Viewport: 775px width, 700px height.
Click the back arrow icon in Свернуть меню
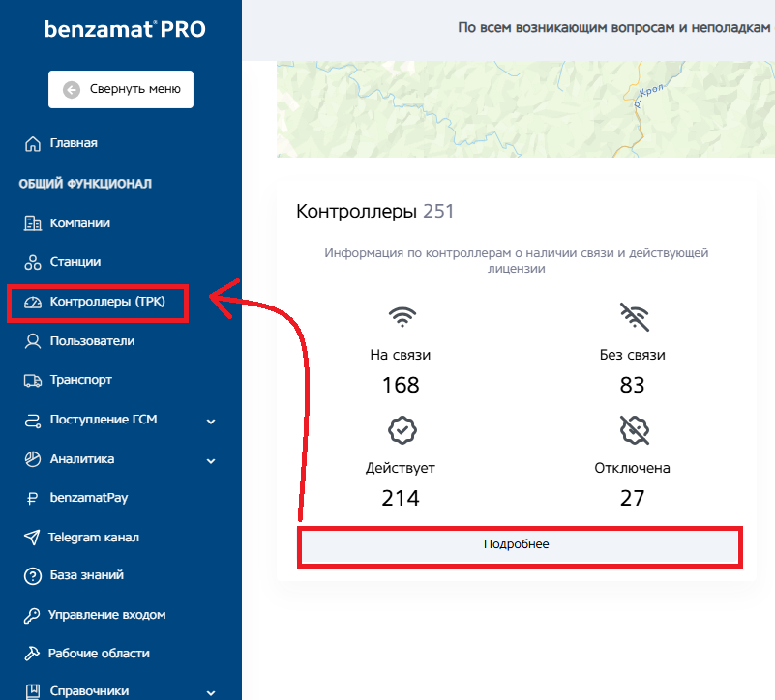point(72,89)
